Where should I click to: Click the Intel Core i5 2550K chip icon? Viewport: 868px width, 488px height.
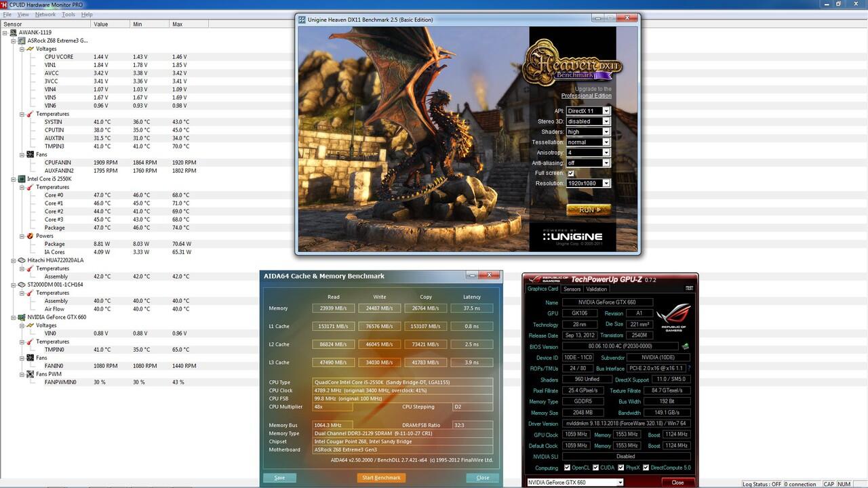click(22, 179)
